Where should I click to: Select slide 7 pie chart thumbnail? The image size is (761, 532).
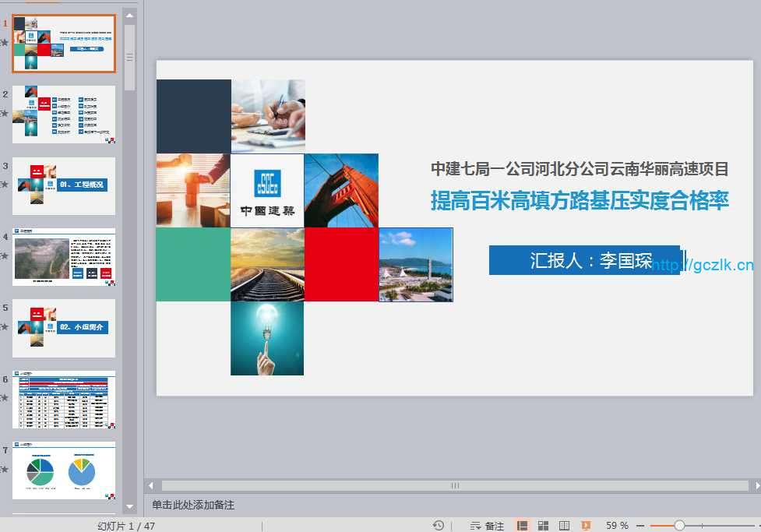click(x=64, y=470)
